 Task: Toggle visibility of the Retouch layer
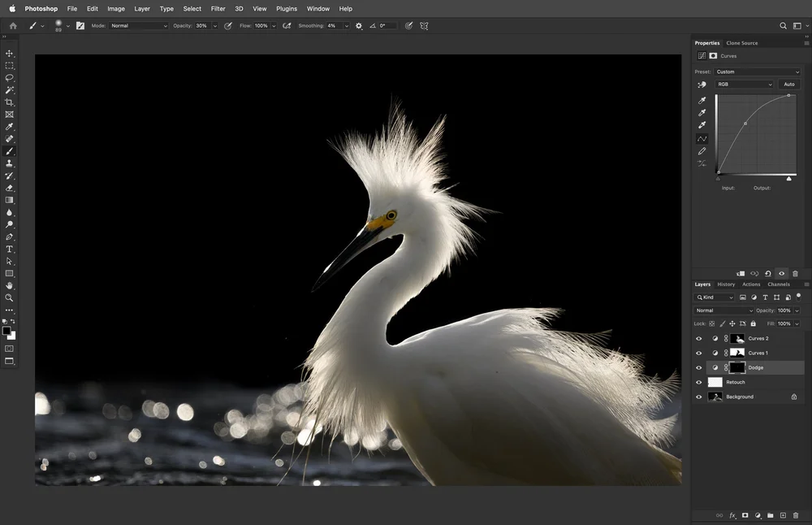coord(699,383)
